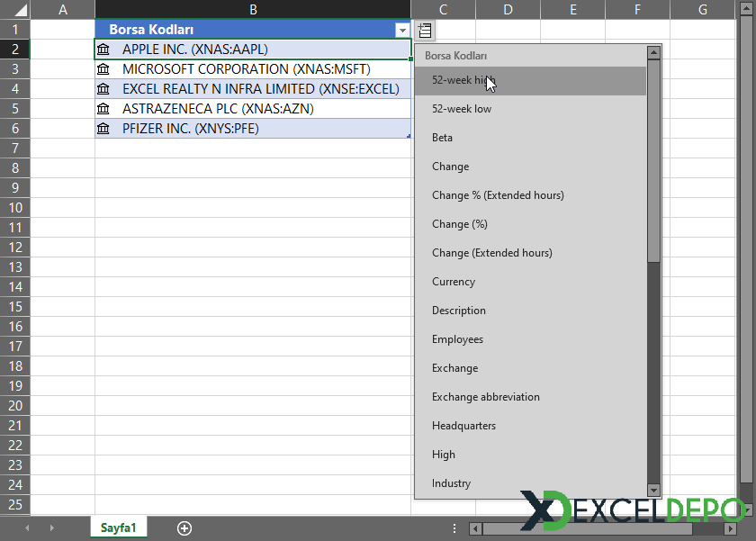This screenshot has width=756, height=541.
Task: Choose 52-week high from the field list
Action: [x=530, y=80]
